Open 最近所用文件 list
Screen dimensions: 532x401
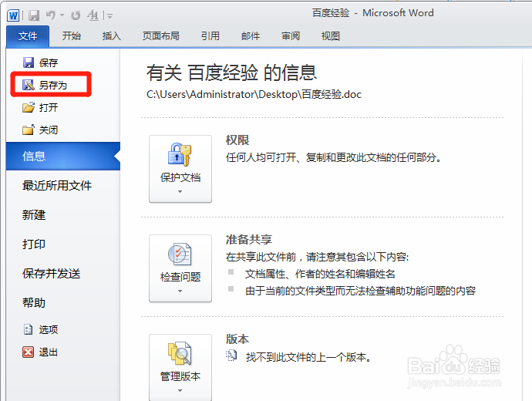tap(57, 186)
